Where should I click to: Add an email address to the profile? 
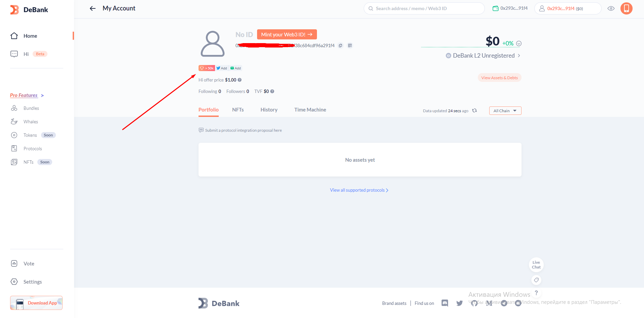236,68
